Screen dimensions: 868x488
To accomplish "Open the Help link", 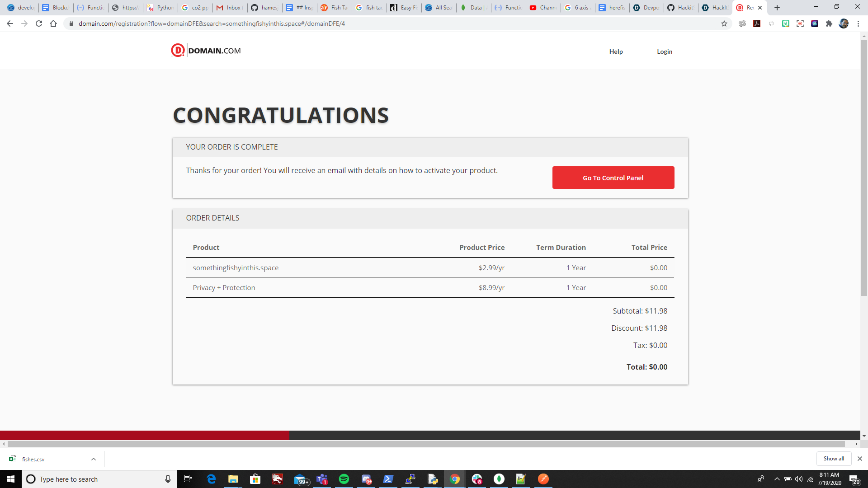I will click(x=616, y=52).
